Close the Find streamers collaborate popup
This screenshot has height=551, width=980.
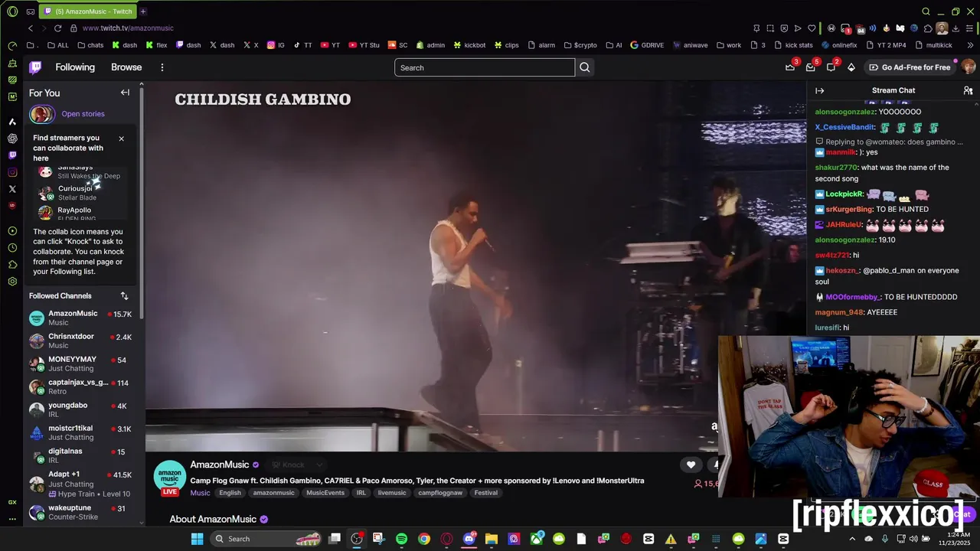coord(121,139)
